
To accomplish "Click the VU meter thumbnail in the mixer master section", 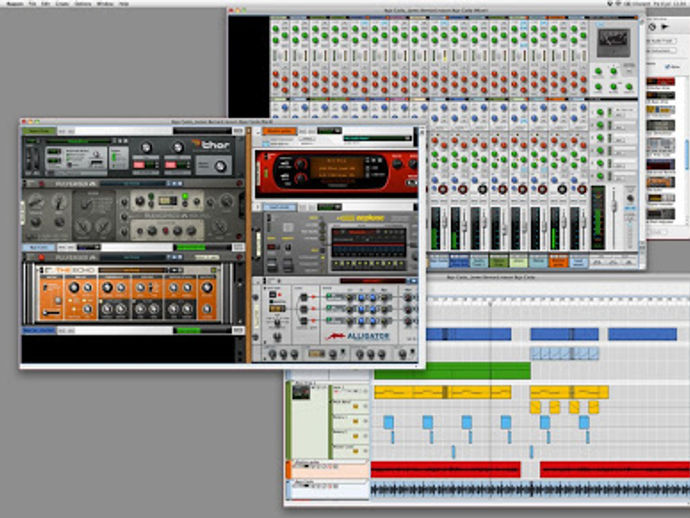I will (x=613, y=42).
